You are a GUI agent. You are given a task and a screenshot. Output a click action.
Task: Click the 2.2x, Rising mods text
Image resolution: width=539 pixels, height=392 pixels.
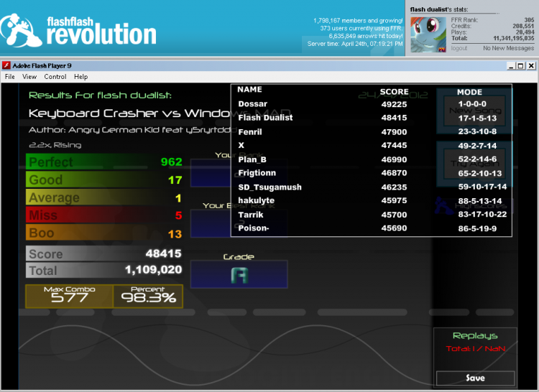click(x=55, y=145)
